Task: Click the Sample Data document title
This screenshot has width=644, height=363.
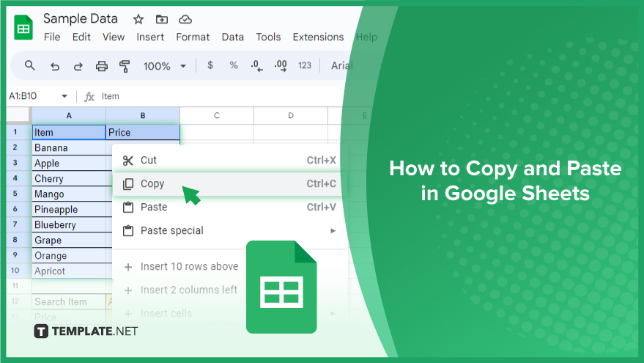Action: 81,18
